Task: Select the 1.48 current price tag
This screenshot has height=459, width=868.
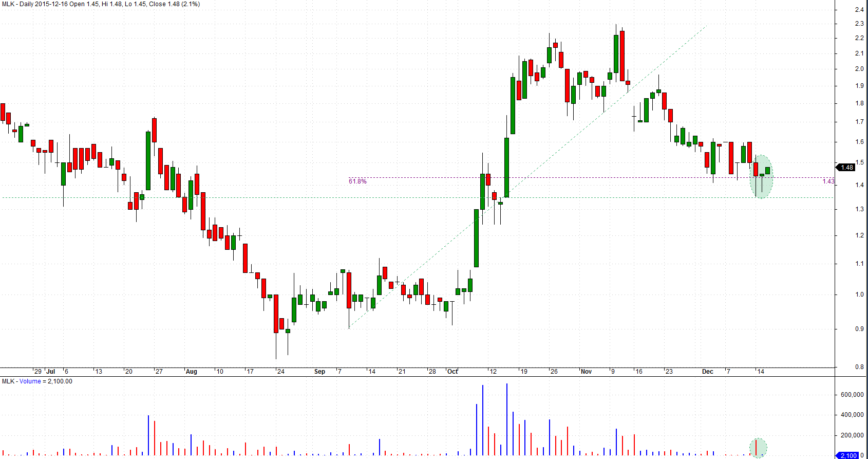Action: click(x=846, y=168)
